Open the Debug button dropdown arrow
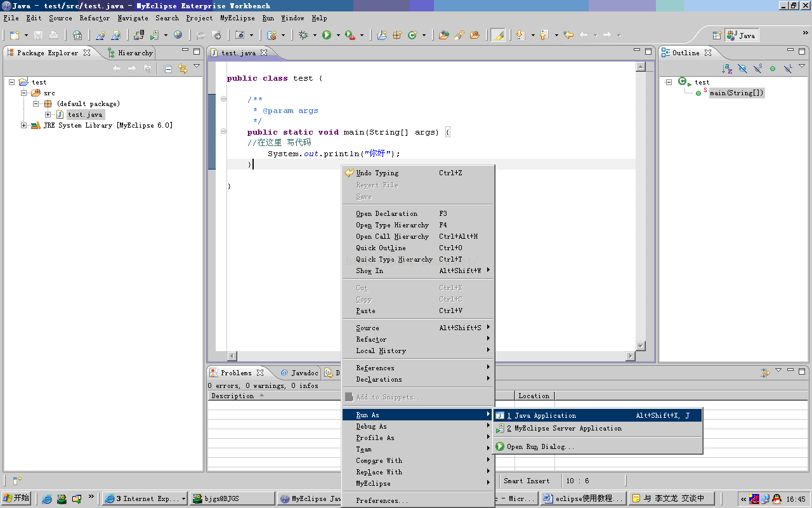The height and width of the screenshot is (508, 812). coord(315,36)
